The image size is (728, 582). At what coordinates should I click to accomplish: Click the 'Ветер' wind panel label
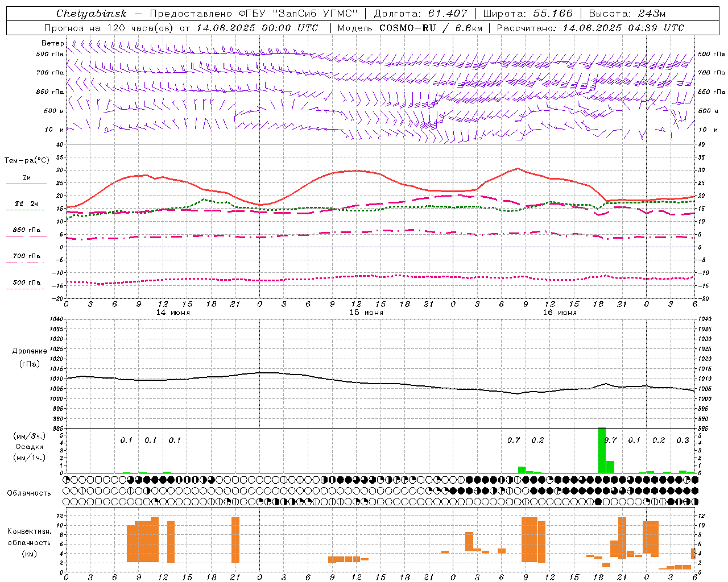52,43
